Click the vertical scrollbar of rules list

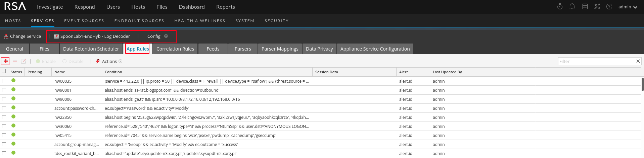pos(642,84)
